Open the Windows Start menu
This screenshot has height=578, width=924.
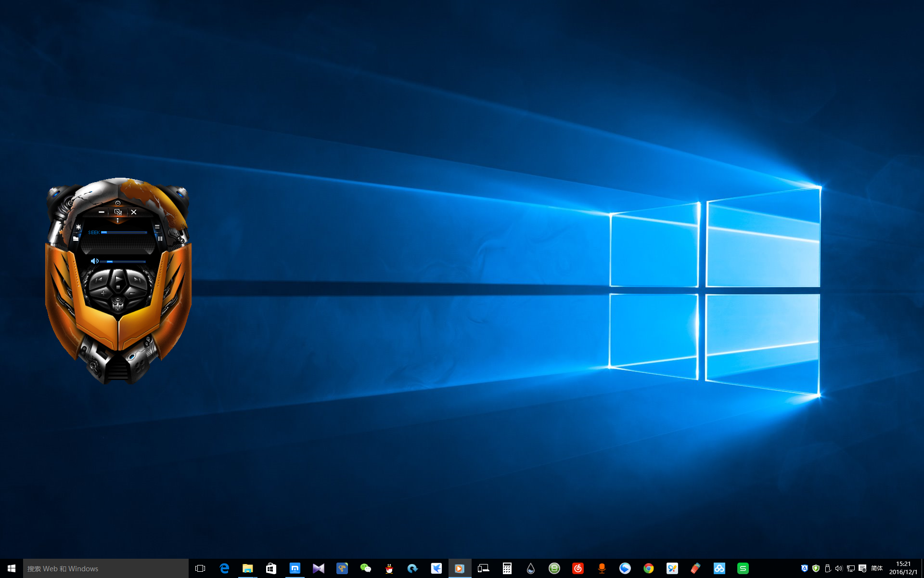12,568
